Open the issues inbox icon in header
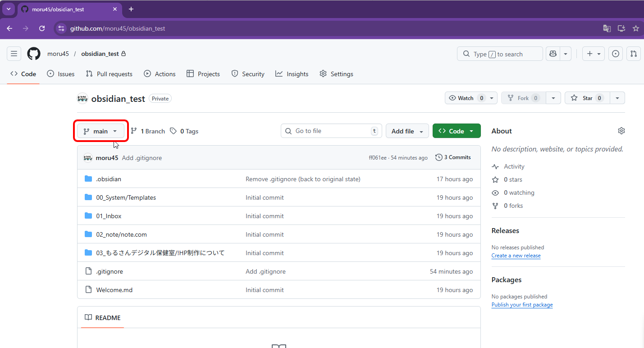The width and height of the screenshot is (644, 348). [x=616, y=54]
